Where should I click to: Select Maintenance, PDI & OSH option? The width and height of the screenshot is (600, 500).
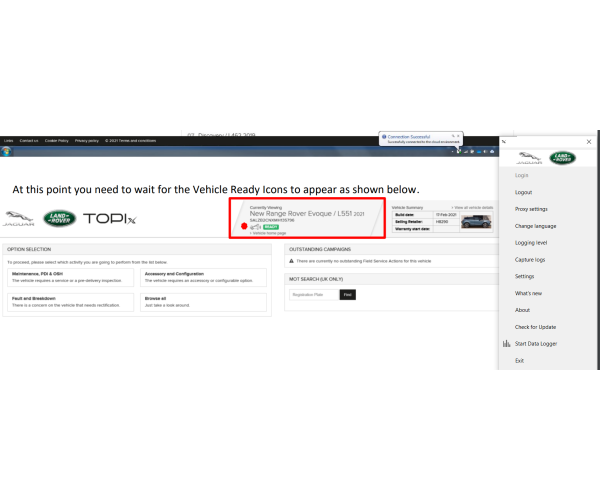click(70, 277)
